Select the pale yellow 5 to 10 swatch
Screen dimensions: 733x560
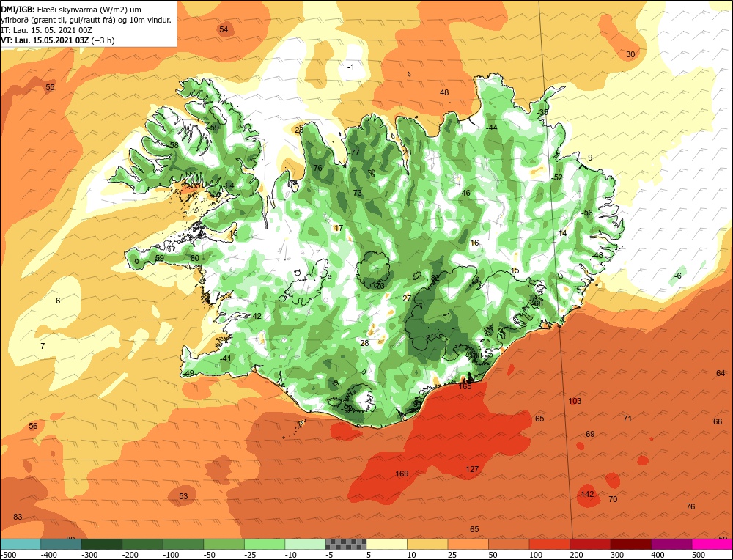[386, 544]
